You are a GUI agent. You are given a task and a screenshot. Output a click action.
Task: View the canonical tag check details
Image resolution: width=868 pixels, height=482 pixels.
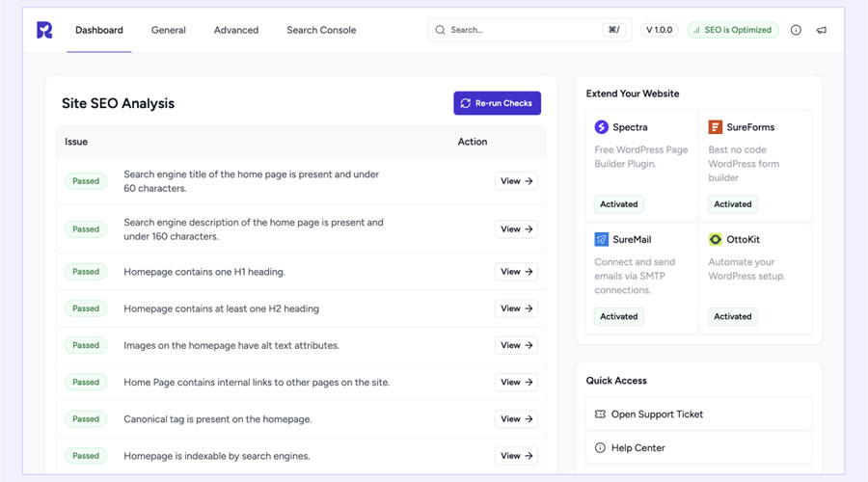tap(516, 419)
